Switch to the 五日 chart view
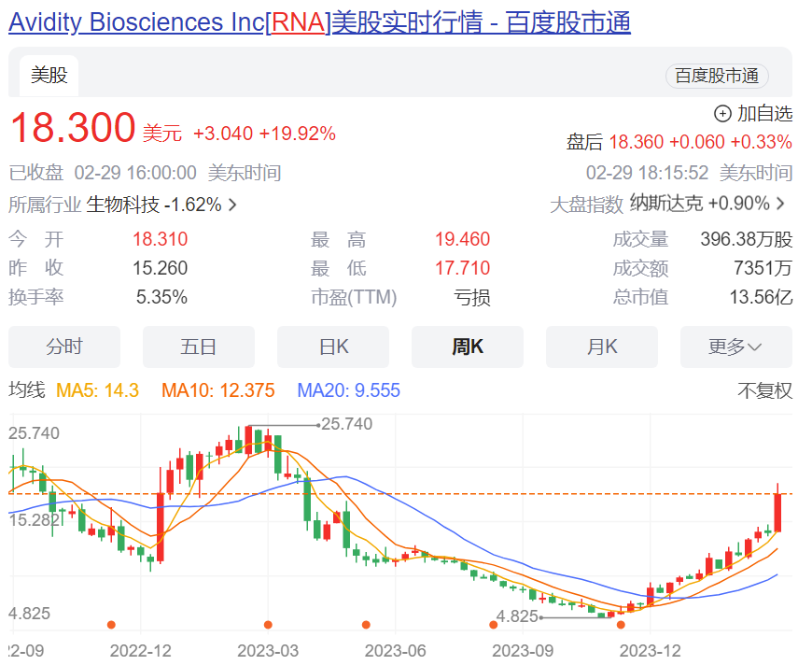The image size is (812, 665). [x=198, y=347]
